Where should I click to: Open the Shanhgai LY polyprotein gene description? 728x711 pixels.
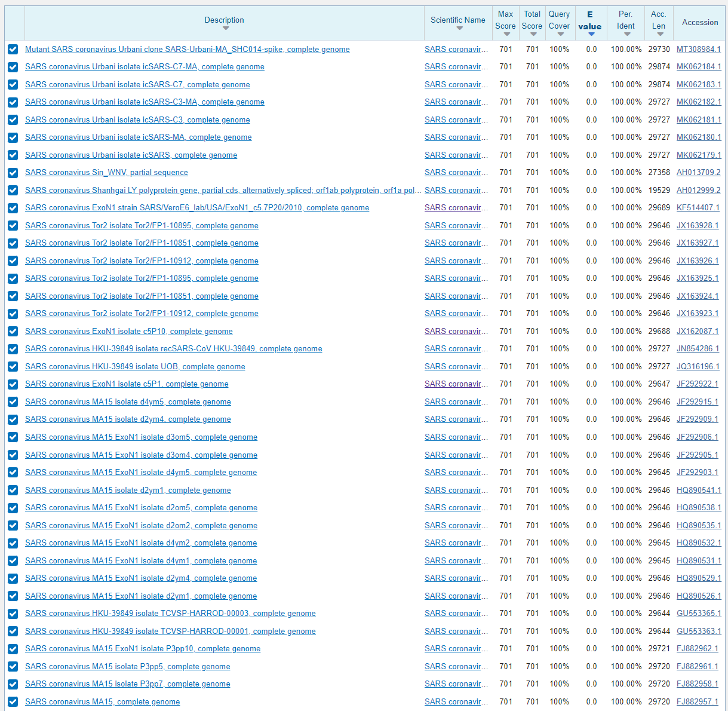[223, 191]
